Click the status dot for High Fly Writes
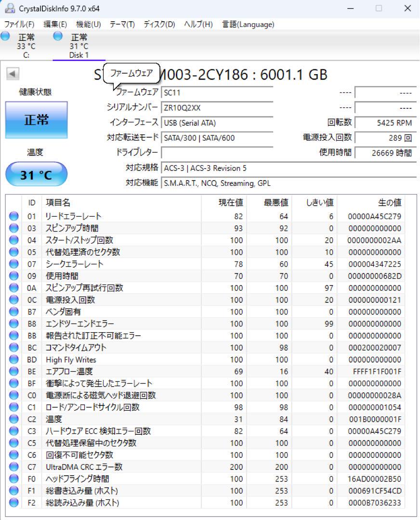This screenshot has height=520, width=420. (x=14, y=360)
